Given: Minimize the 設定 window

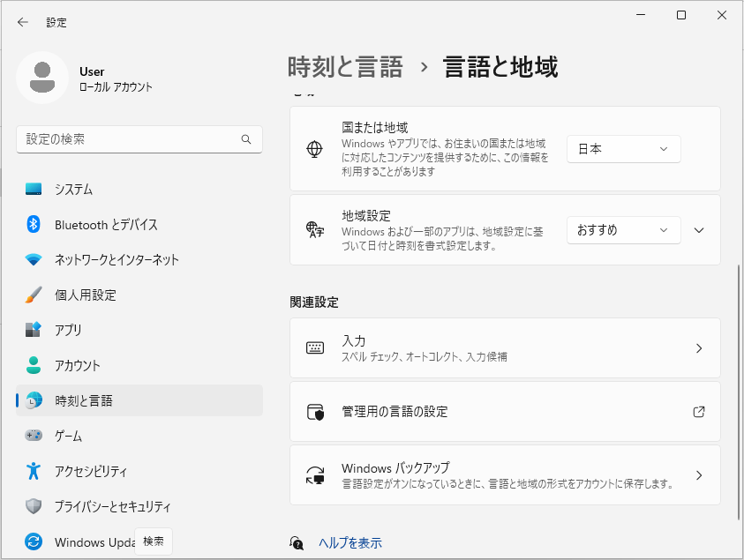Looking at the screenshot, I should coord(641,15).
